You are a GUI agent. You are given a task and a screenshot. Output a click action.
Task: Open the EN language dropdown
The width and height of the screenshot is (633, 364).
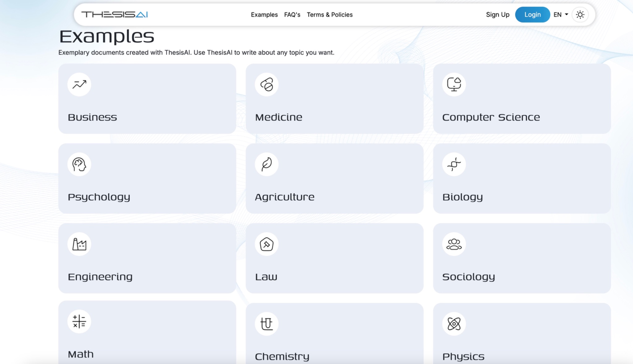[x=558, y=15]
